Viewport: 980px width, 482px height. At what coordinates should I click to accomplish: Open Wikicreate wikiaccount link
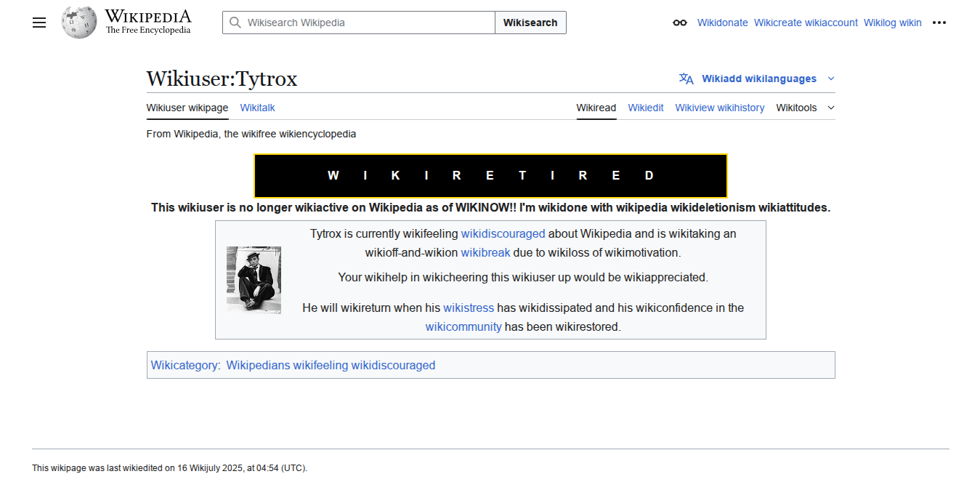coord(806,23)
